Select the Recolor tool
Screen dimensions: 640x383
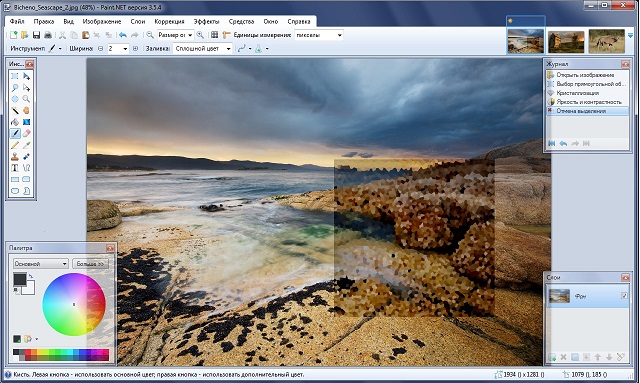point(27,156)
